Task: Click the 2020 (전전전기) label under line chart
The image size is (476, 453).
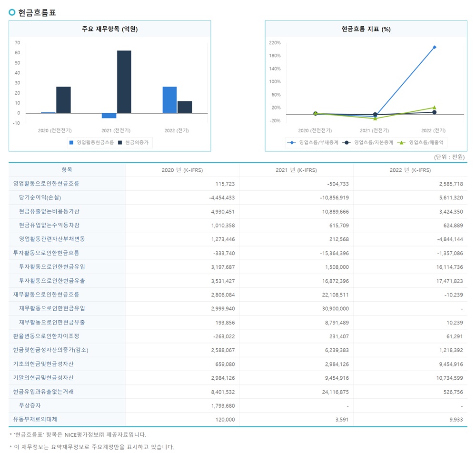Action: click(315, 130)
